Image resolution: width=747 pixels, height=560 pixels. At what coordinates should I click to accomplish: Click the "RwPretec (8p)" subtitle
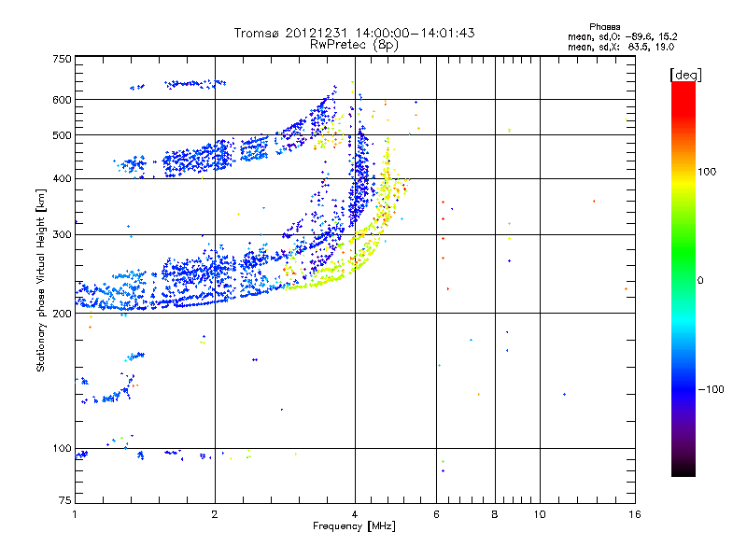pos(354,45)
